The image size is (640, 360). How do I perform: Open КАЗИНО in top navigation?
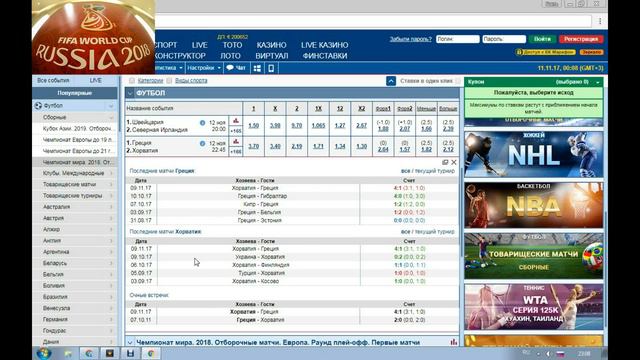pyautogui.click(x=271, y=45)
